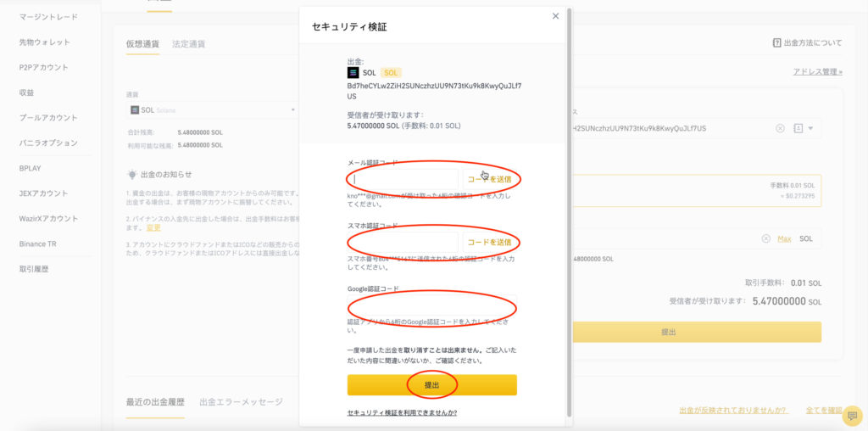Open the SOL Solana currency dropdown
Viewport: 868px width, 431px height.
(x=213, y=109)
